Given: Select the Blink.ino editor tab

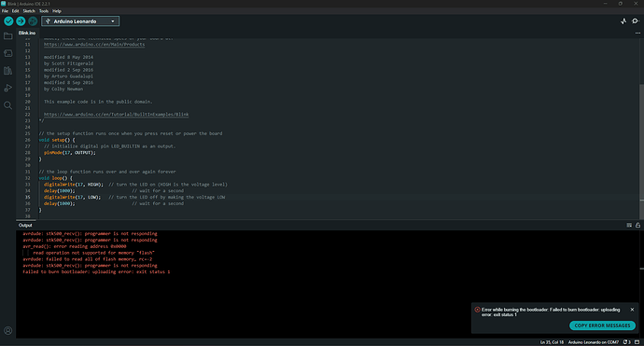Looking at the screenshot, I should (x=27, y=33).
